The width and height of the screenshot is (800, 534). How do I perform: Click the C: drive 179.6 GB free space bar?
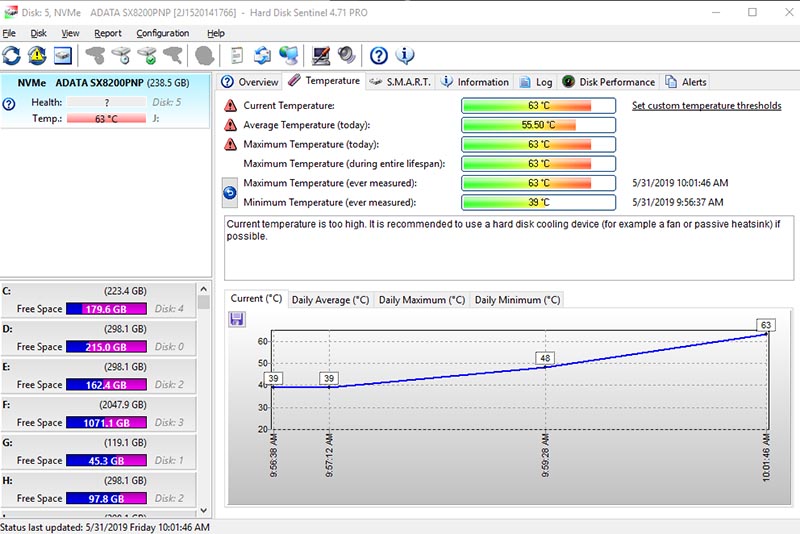click(106, 309)
